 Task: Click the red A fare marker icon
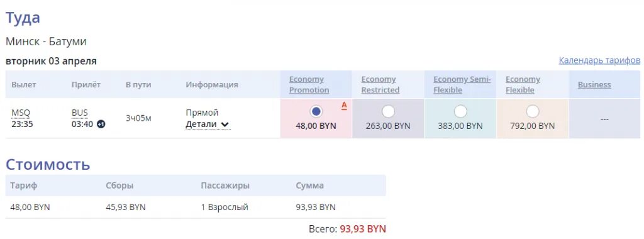[x=344, y=106]
